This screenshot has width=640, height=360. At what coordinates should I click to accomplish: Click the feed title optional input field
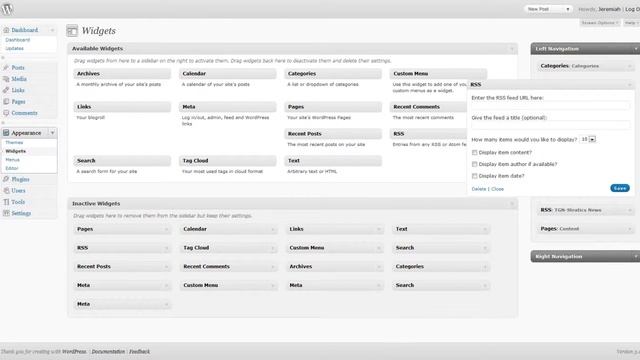pyautogui.click(x=551, y=126)
